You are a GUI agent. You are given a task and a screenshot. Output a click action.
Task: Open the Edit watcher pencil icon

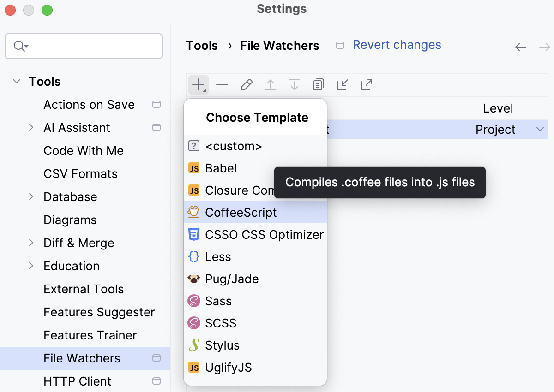click(x=246, y=84)
